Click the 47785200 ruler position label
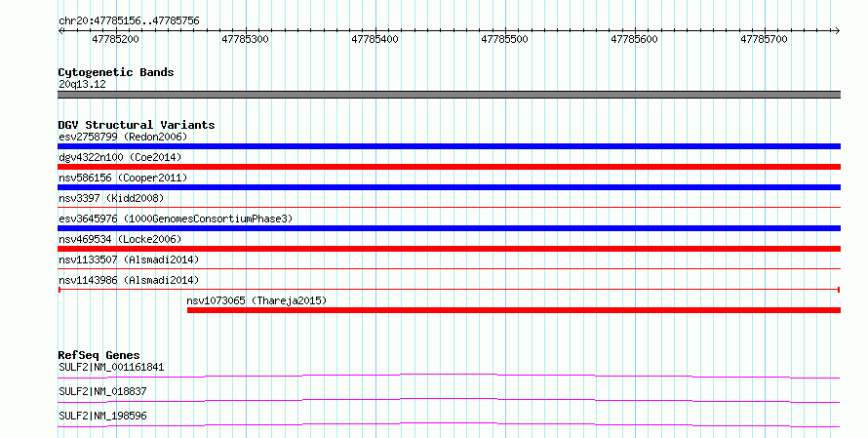The width and height of the screenshot is (868, 438). tap(116, 39)
